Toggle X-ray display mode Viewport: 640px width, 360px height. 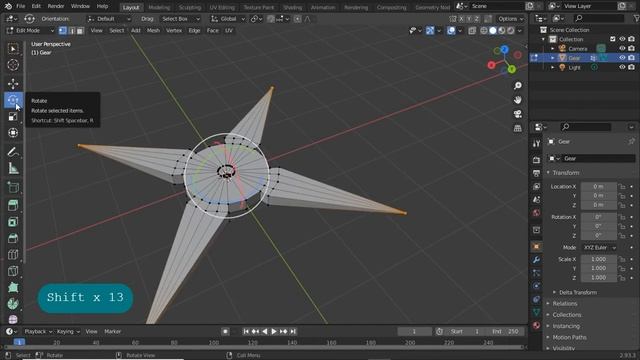pyautogui.click(x=472, y=31)
